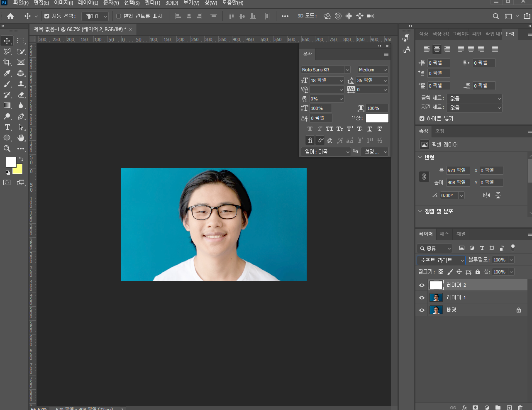Swap foreground and background colors

coord(21,159)
